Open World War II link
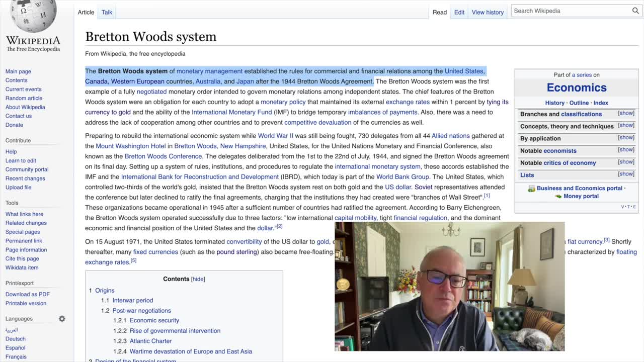Image resolution: width=644 pixels, height=362 pixels. pyautogui.click(x=276, y=136)
